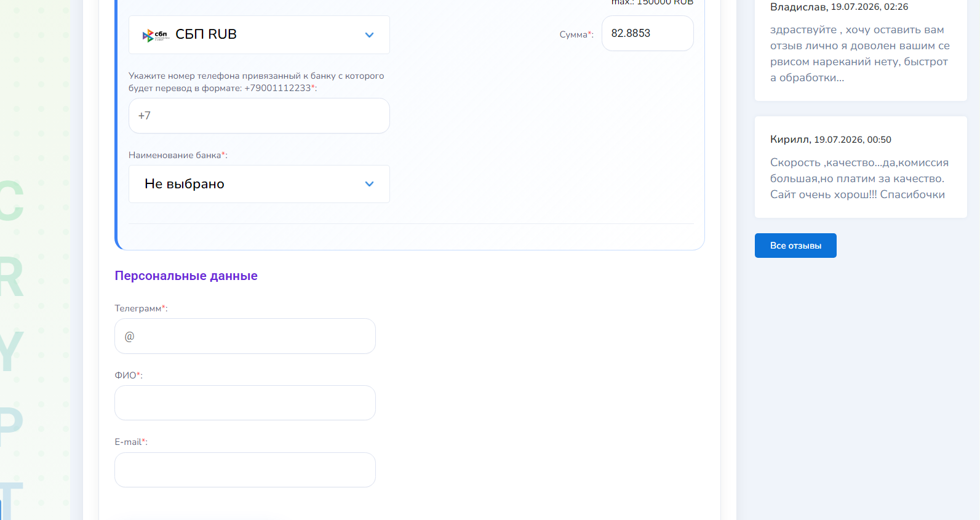This screenshot has height=520, width=980.
Task: Open Владислав's review card
Action: point(861,46)
